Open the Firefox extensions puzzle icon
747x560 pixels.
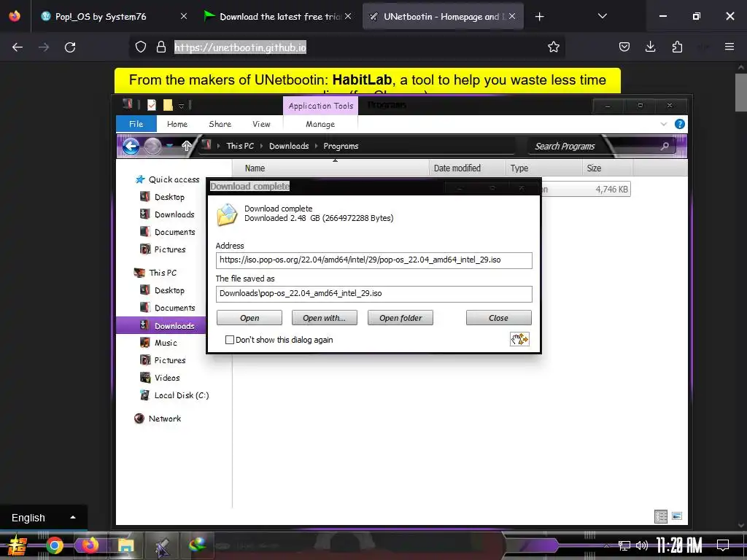coord(677,47)
